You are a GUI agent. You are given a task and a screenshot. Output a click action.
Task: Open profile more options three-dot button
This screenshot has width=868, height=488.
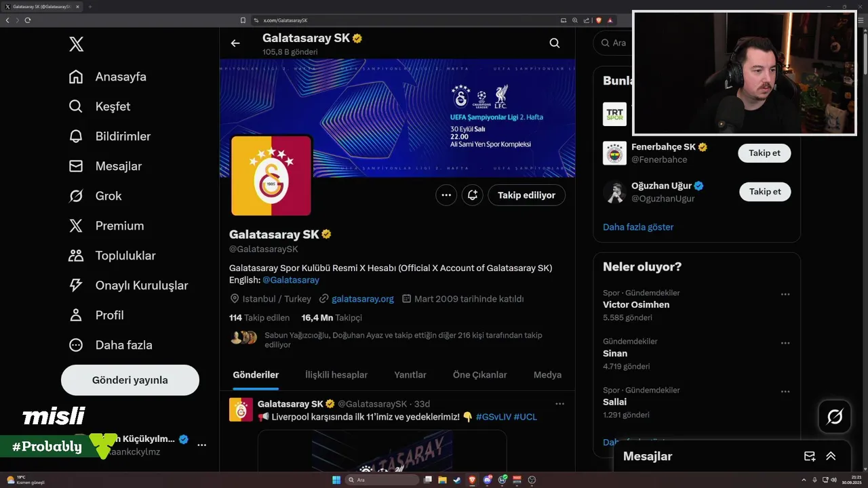click(x=446, y=195)
